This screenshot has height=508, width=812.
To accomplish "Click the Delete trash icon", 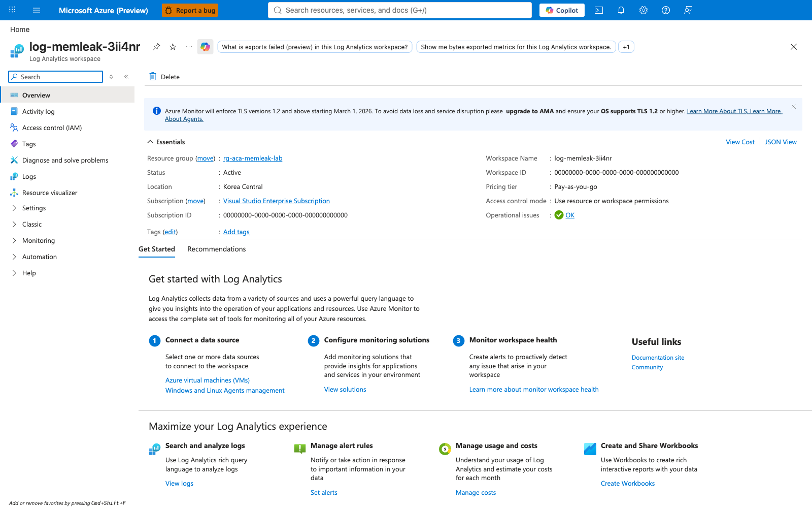I will pos(153,77).
